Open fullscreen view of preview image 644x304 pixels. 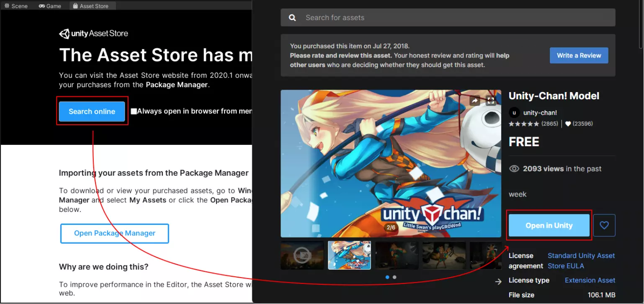click(x=491, y=100)
